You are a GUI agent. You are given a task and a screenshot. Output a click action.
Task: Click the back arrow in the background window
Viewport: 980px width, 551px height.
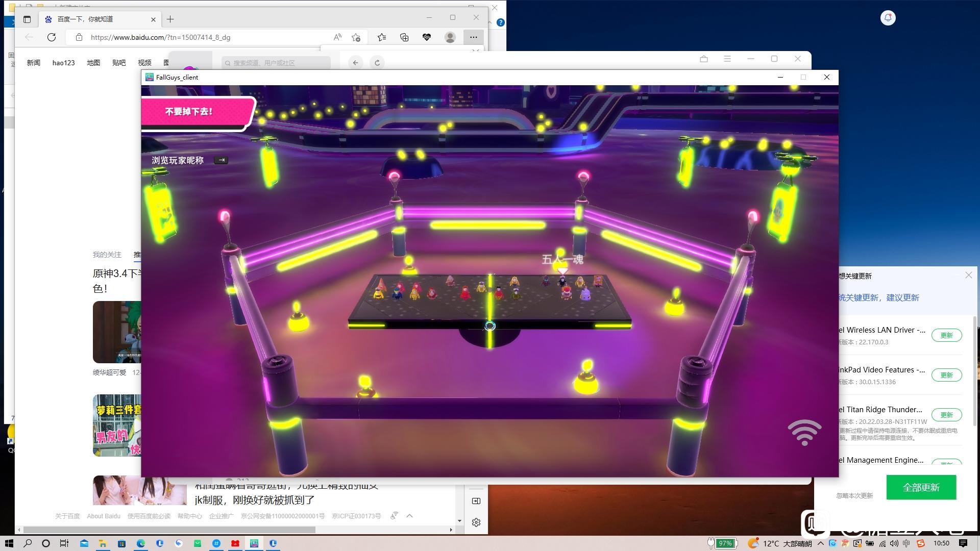pyautogui.click(x=356, y=63)
